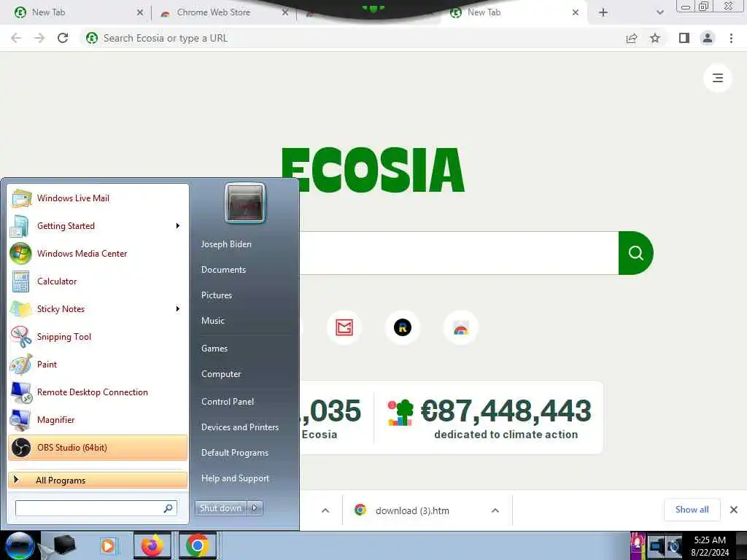Share this page icon in address bar

coord(632,38)
